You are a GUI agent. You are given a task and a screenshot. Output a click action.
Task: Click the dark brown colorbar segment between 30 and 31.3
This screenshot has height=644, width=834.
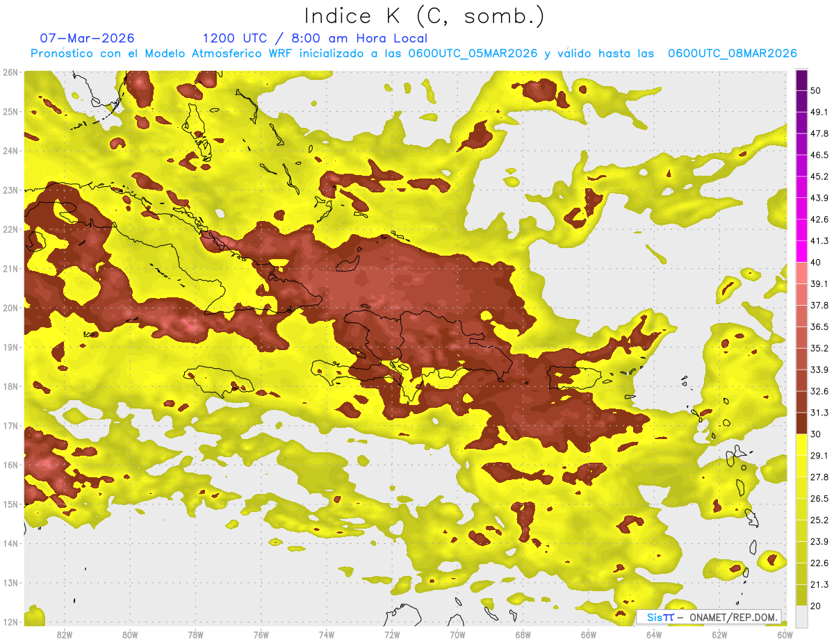801,423
